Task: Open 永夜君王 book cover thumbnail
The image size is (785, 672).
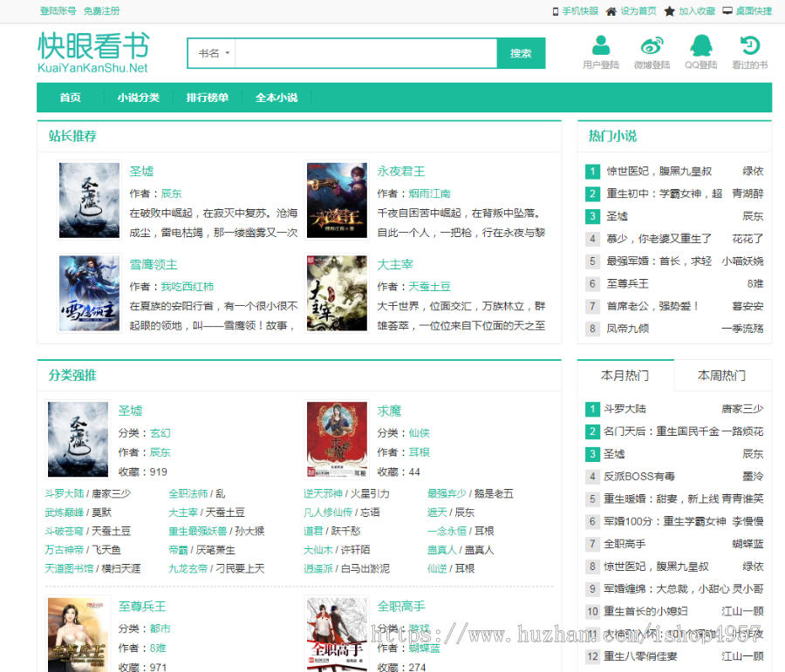Action: [337, 200]
